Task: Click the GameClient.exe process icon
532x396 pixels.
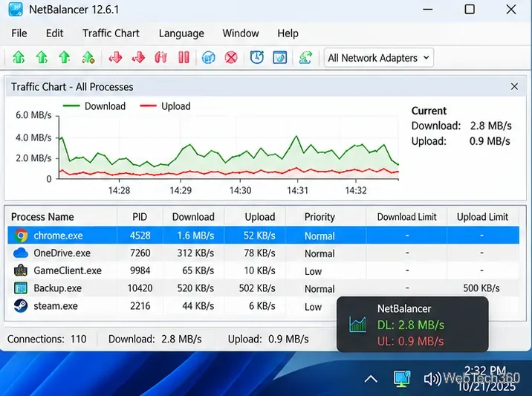Action: pyautogui.click(x=21, y=270)
